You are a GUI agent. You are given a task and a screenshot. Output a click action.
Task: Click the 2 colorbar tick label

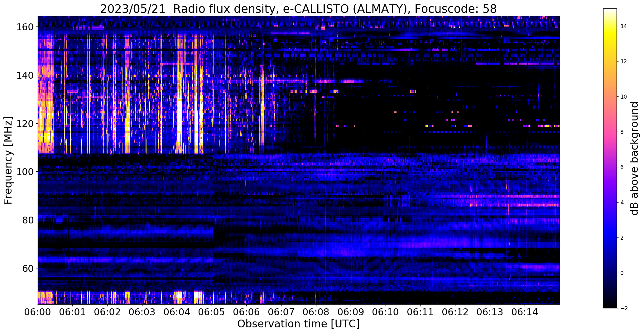point(622,238)
